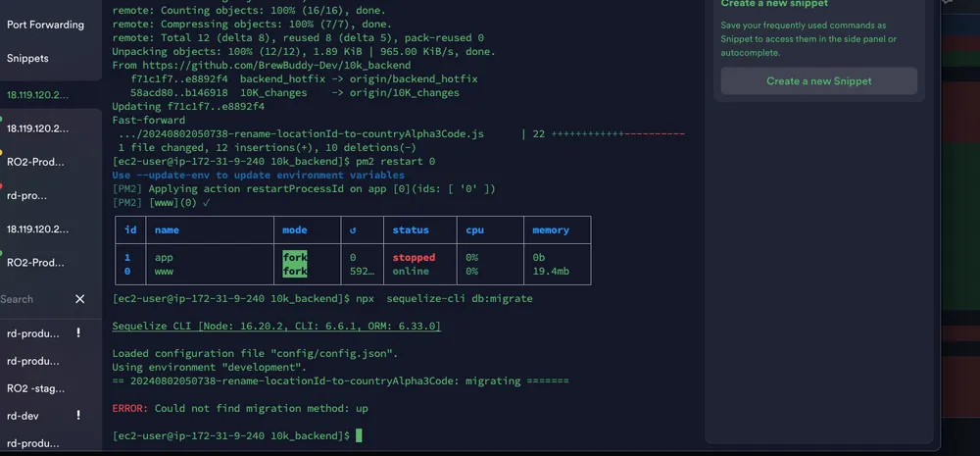Open the Snippets section in the sidebar
Viewport: 980px width, 456px height.
(27, 59)
